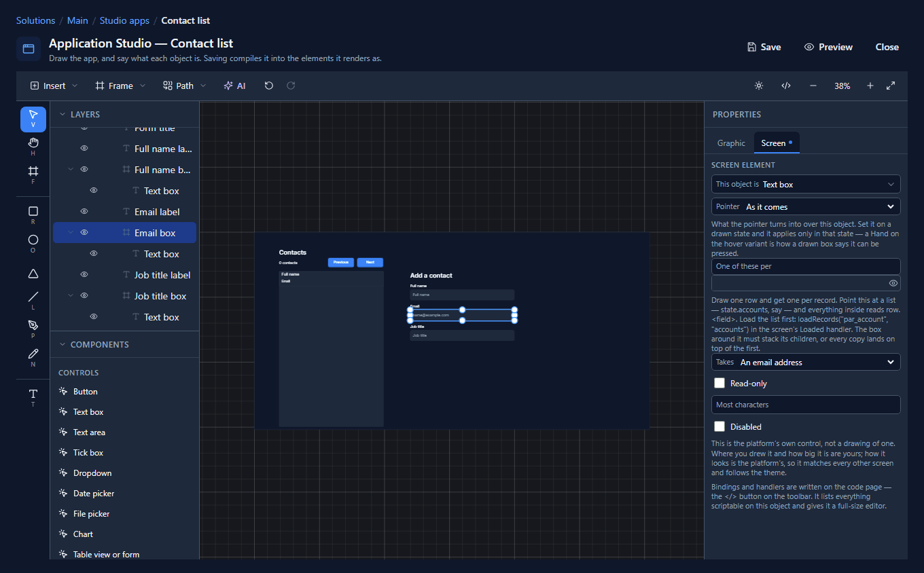Click the Undo arrow in the toolbar
Screen dimensions: 924x573
[269, 86]
